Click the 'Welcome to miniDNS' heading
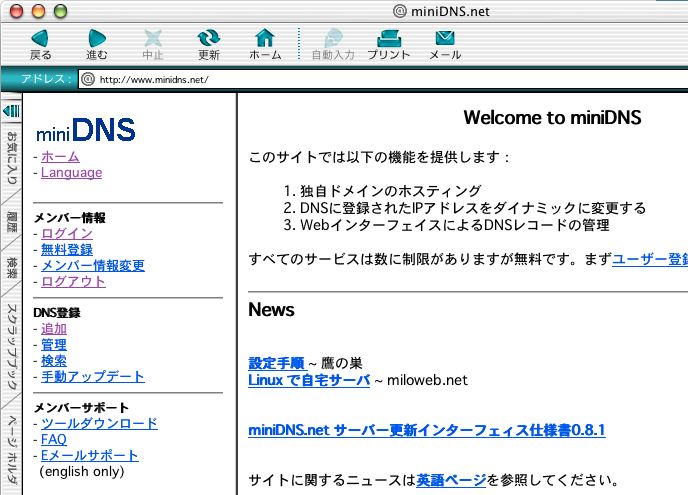Screen dimensions: 688x495 (552, 117)
